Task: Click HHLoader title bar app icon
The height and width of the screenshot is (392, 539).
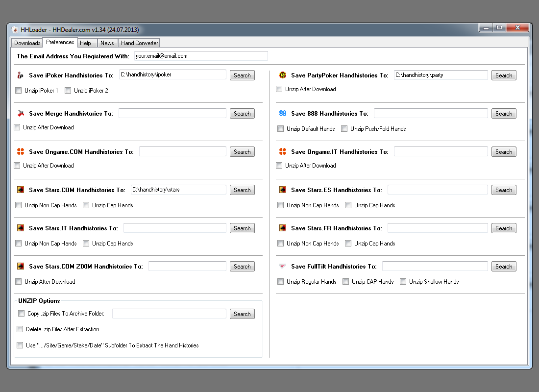Action: pos(15,30)
